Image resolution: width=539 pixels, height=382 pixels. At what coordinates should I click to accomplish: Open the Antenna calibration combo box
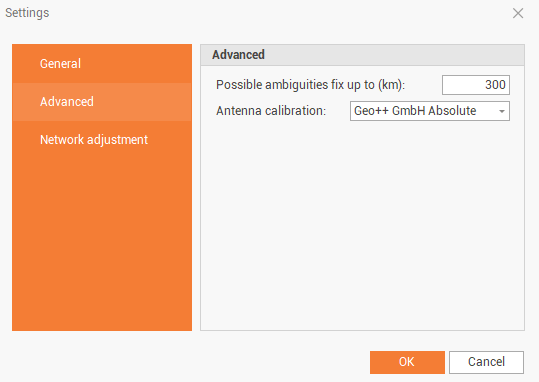tap(430, 111)
